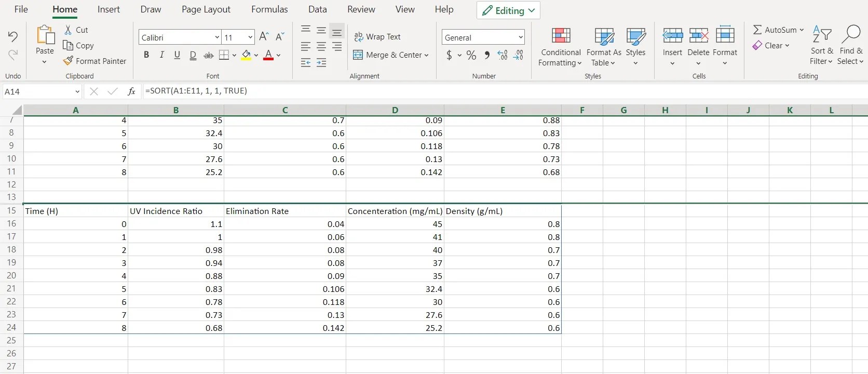Expand the Paste options arrow

click(x=45, y=62)
